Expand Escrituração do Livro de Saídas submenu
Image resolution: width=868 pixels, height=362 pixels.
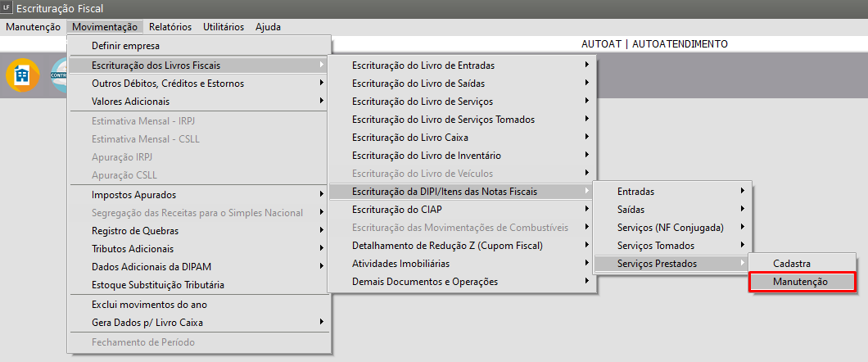[418, 83]
